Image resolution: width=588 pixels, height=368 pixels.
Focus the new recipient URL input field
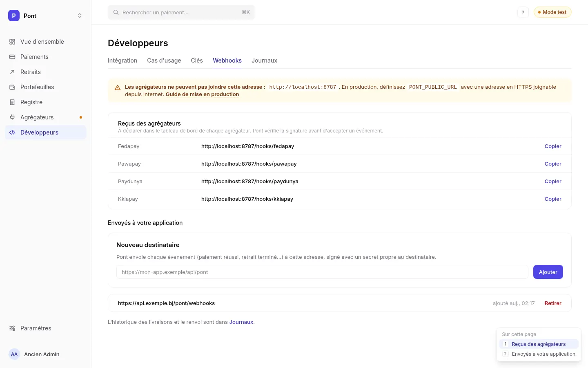[322, 272]
